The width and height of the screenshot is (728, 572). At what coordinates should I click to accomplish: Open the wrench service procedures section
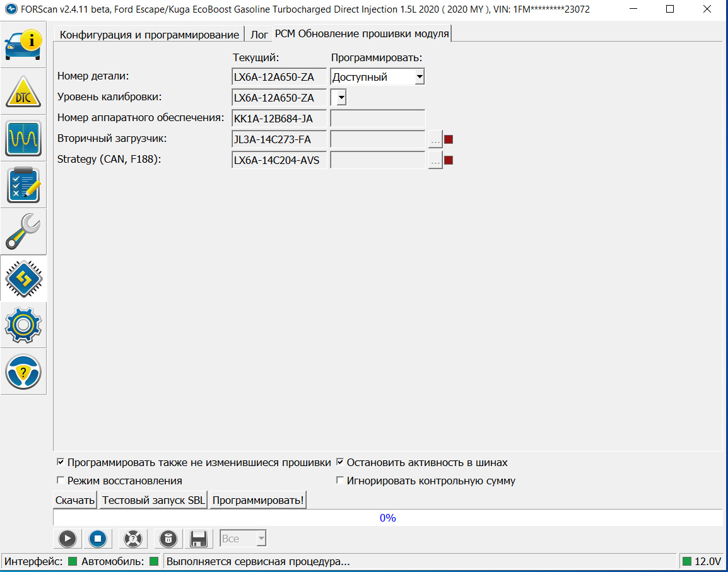point(23,231)
